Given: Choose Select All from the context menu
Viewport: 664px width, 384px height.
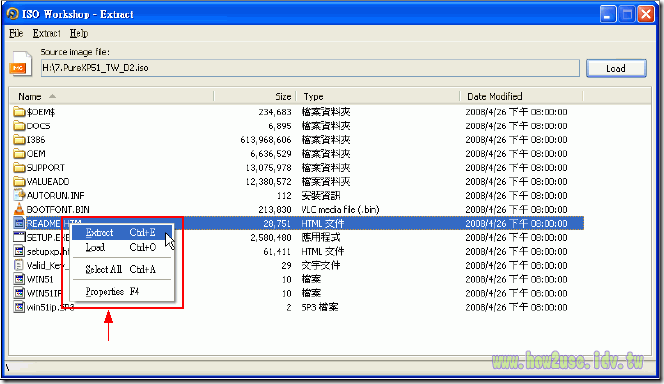Looking at the screenshot, I should 122,269.
